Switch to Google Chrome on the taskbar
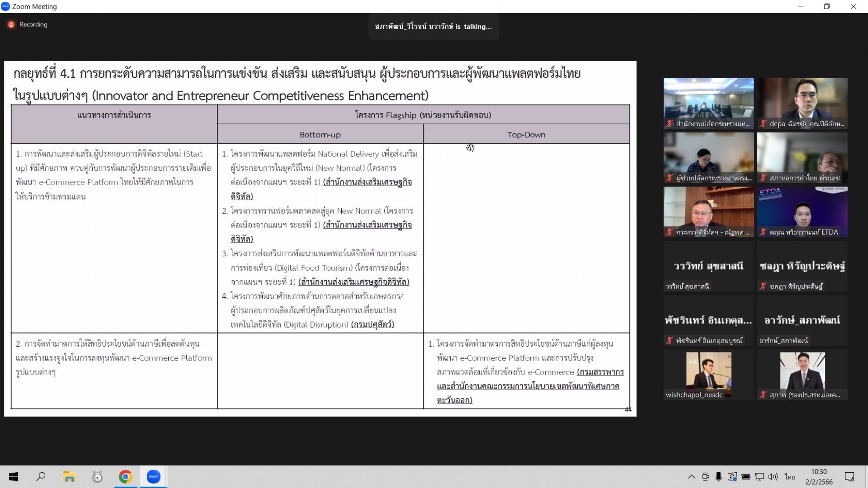The height and width of the screenshot is (488, 868). [x=126, y=477]
